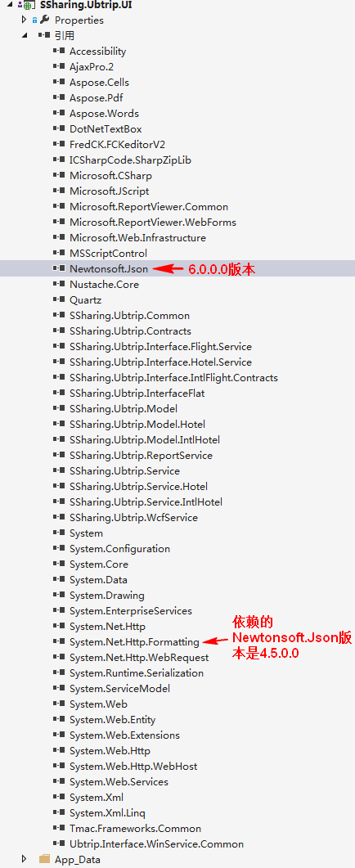Click the Nustache.Core reference icon

coord(59,285)
